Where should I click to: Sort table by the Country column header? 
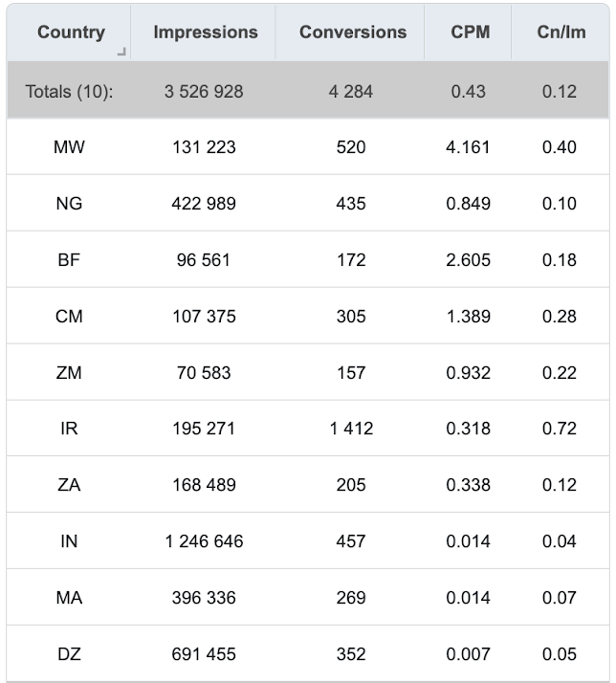pyautogui.click(x=71, y=32)
